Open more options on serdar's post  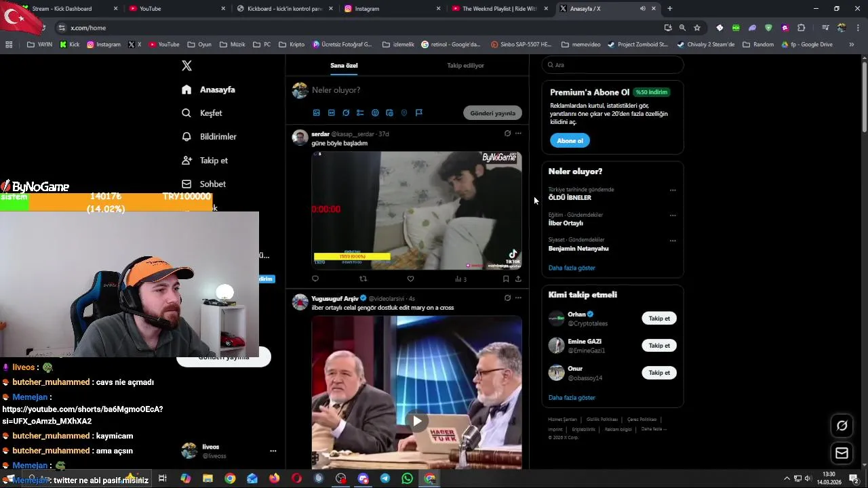518,134
